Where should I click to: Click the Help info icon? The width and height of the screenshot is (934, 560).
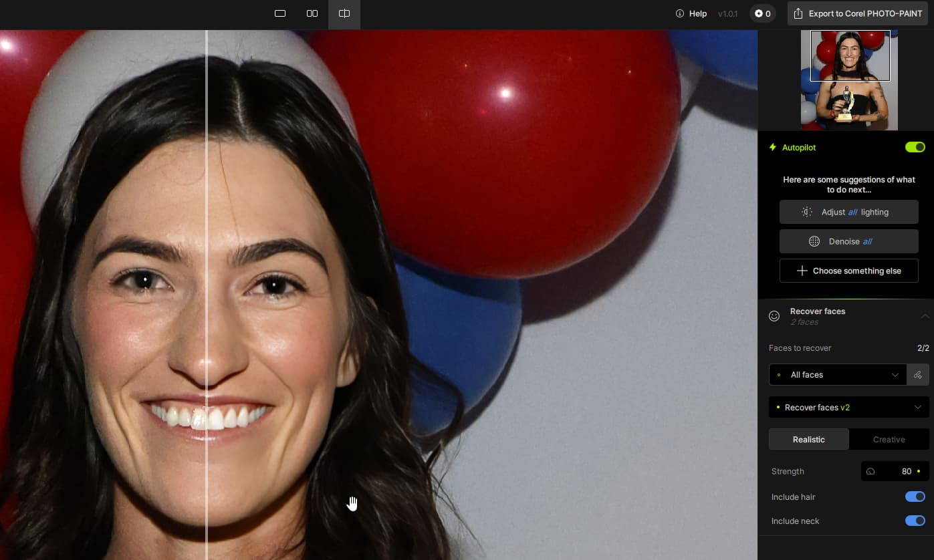coord(680,13)
